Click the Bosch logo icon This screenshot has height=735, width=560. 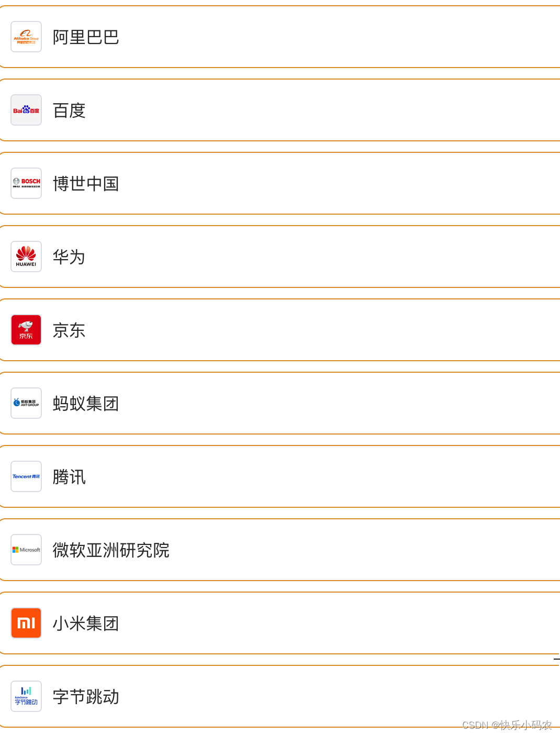pyautogui.click(x=26, y=183)
